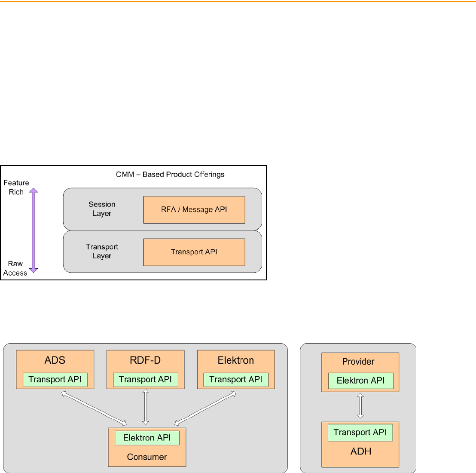Click the 'Provider' label
The width and height of the screenshot is (476, 473).
click(x=358, y=362)
